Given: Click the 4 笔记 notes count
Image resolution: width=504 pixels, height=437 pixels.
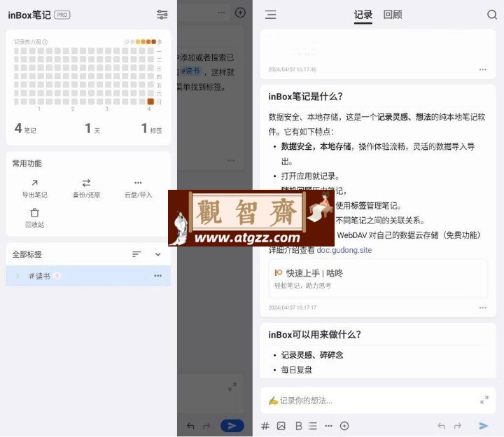Looking at the screenshot, I should [25, 129].
